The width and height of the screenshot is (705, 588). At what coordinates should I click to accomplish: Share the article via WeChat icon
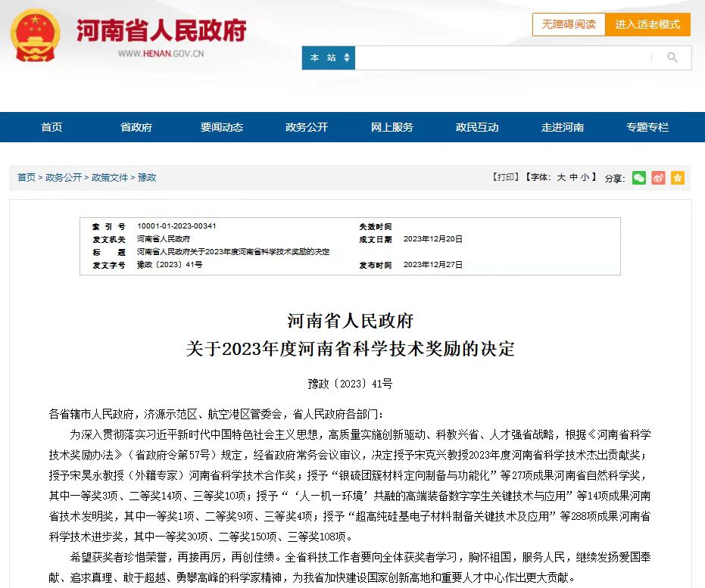click(x=639, y=178)
